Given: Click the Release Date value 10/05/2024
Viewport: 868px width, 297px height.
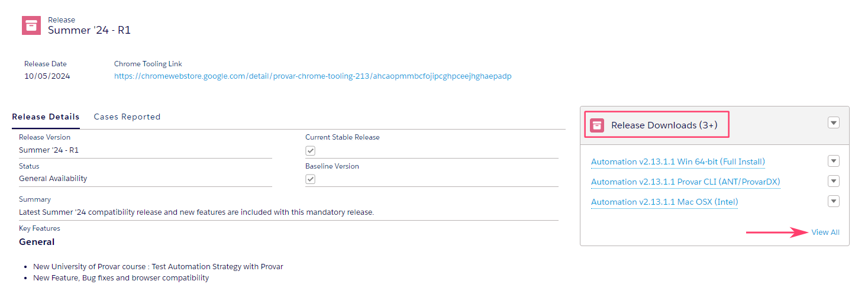Looking at the screenshot, I should 47,76.
